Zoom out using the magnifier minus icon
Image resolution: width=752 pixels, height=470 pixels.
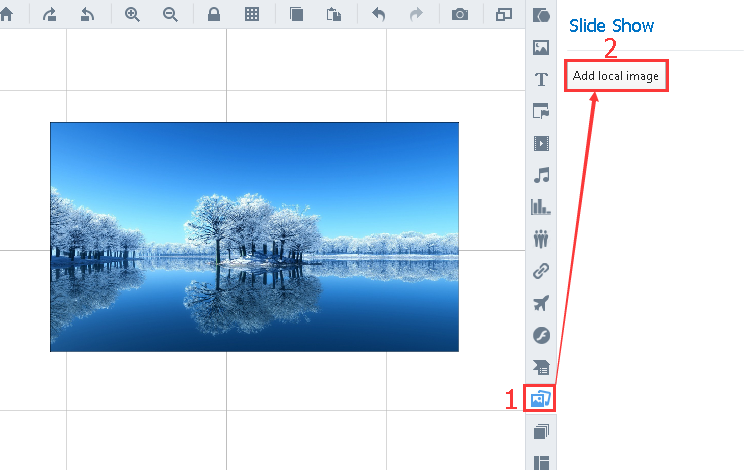click(170, 15)
